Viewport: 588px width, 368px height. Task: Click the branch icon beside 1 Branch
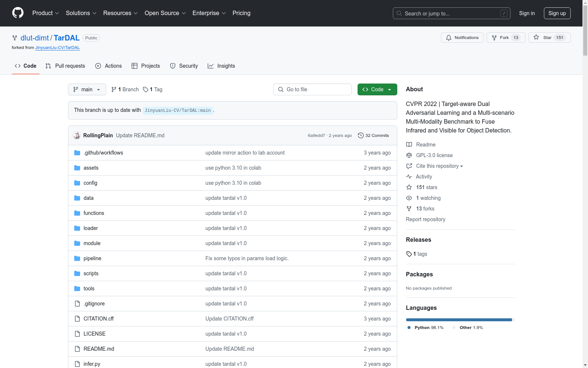[x=114, y=89]
